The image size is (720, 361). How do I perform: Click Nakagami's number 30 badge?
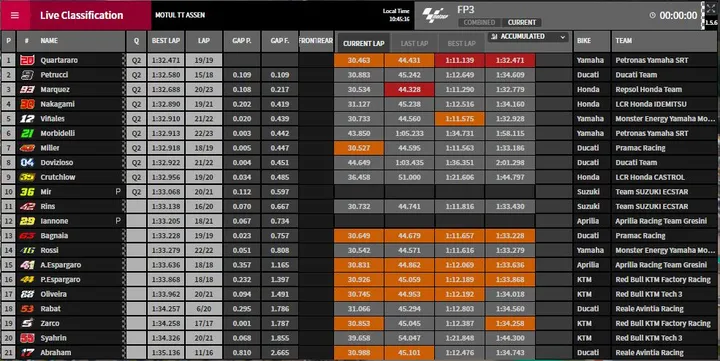pyautogui.click(x=27, y=104)
